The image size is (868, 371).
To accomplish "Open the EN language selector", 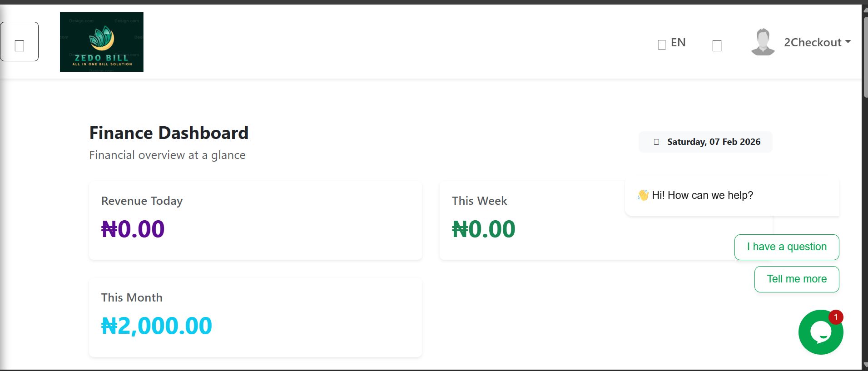I will [678, 43].
